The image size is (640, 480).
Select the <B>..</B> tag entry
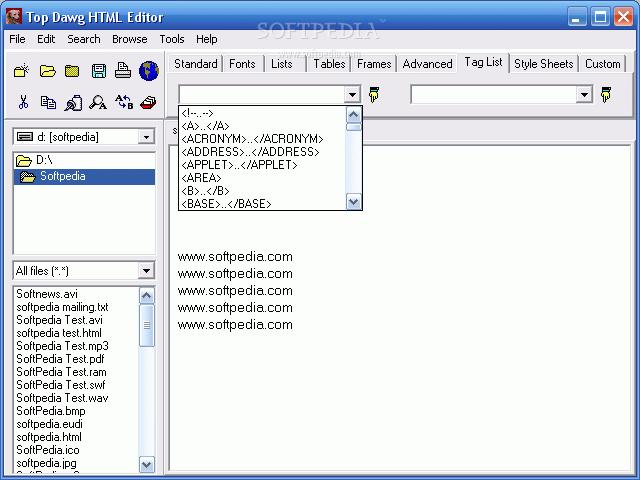[262, 191]
